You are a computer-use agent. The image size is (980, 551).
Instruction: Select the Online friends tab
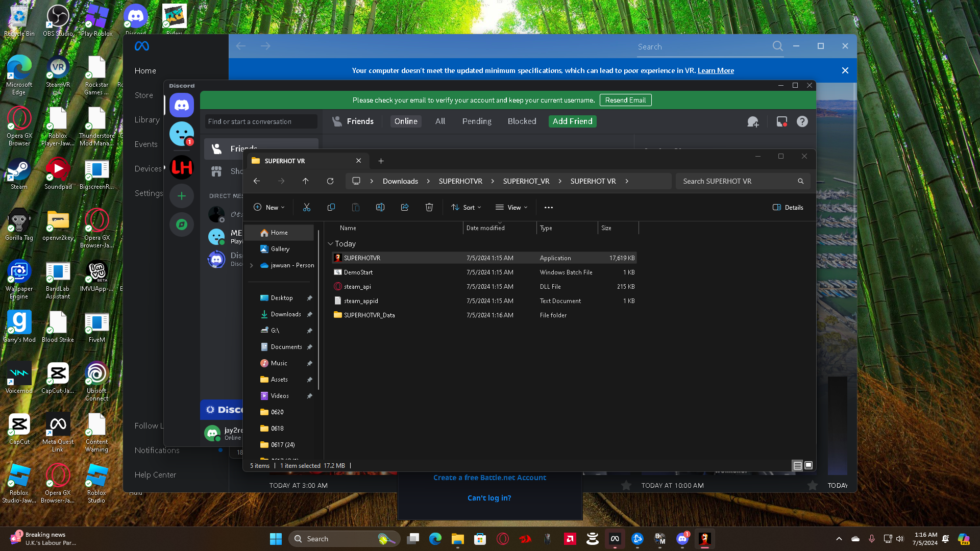coord(406,121)
